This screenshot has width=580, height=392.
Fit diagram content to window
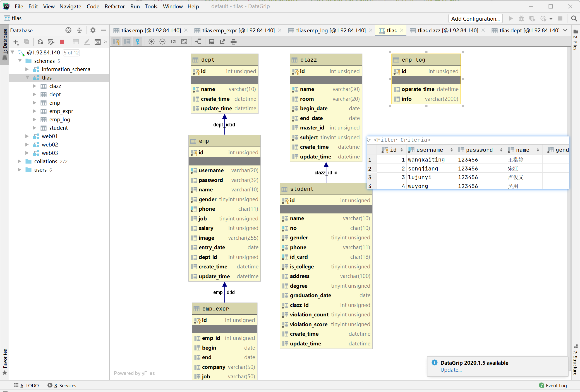click(184, 42)
